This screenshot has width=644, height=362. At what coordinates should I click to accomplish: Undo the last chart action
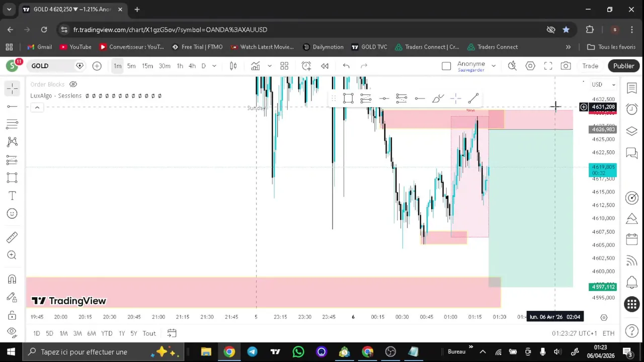pyautogui.click(x=346, y=66)
